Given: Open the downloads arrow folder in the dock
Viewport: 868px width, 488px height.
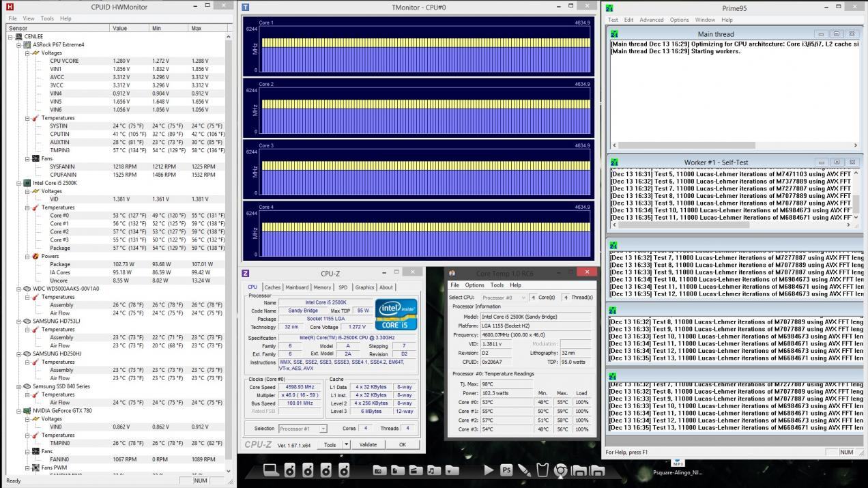Looking at the screenshot, I should tap(452, 470).
